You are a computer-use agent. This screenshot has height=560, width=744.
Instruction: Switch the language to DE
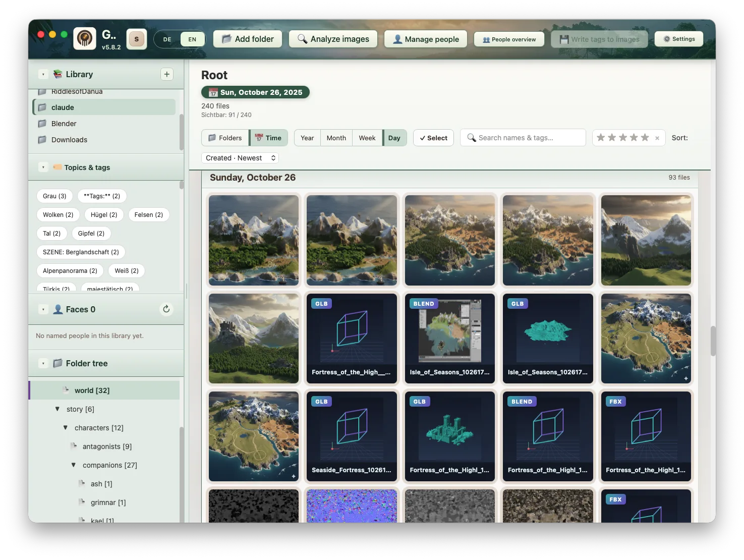pyautogui.click(x=167, y=39)
